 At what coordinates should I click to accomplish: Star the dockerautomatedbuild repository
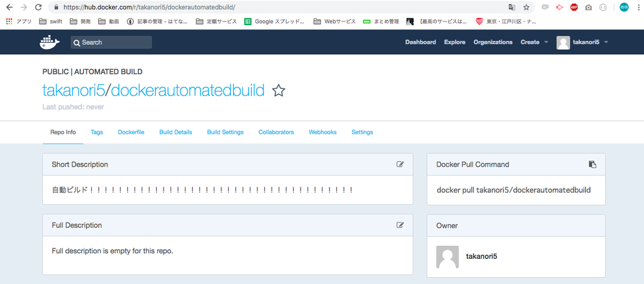(x=279, y=90)
